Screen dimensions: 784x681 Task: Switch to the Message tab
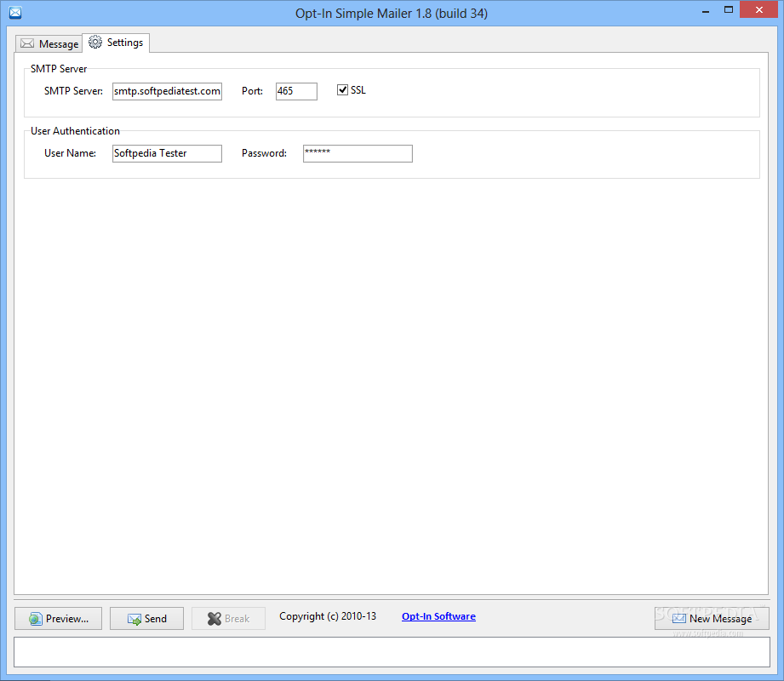click(x=49, y=44)
